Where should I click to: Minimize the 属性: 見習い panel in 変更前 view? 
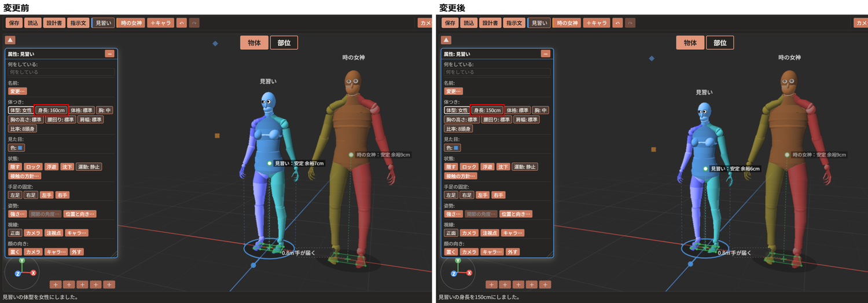click(x=109, y=54)
